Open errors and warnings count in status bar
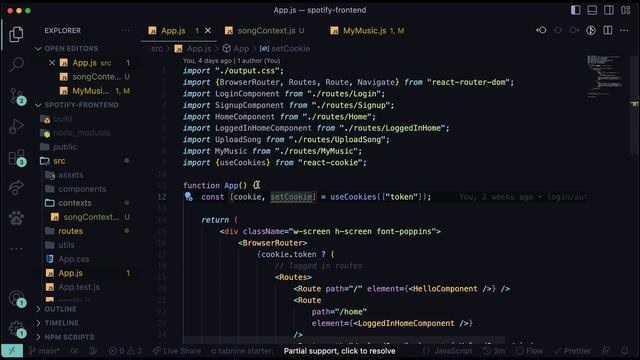This screenshot has width=640, height=360. pyautogui.click(x=125, y=351)
